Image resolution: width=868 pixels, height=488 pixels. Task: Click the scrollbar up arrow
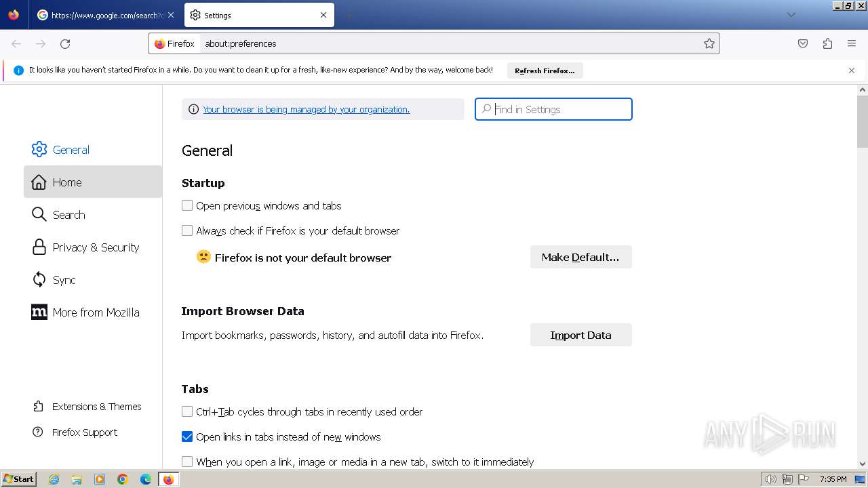[x=863, y=89]
